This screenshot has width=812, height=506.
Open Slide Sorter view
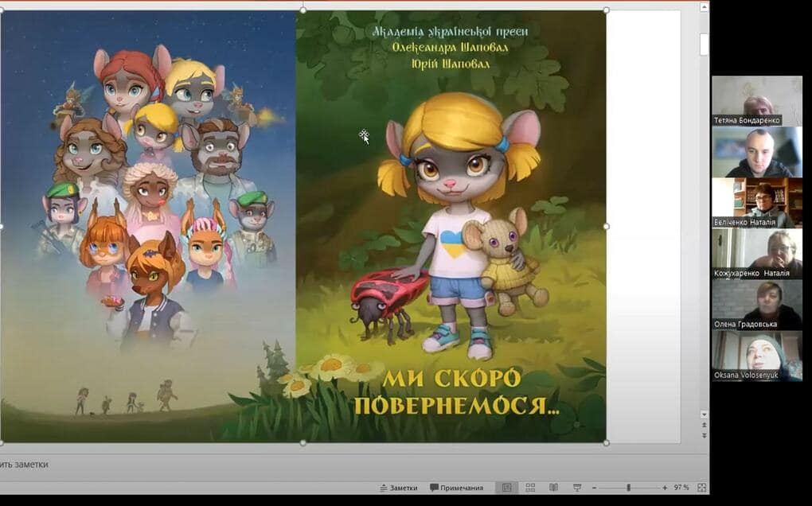coord(530,488)
